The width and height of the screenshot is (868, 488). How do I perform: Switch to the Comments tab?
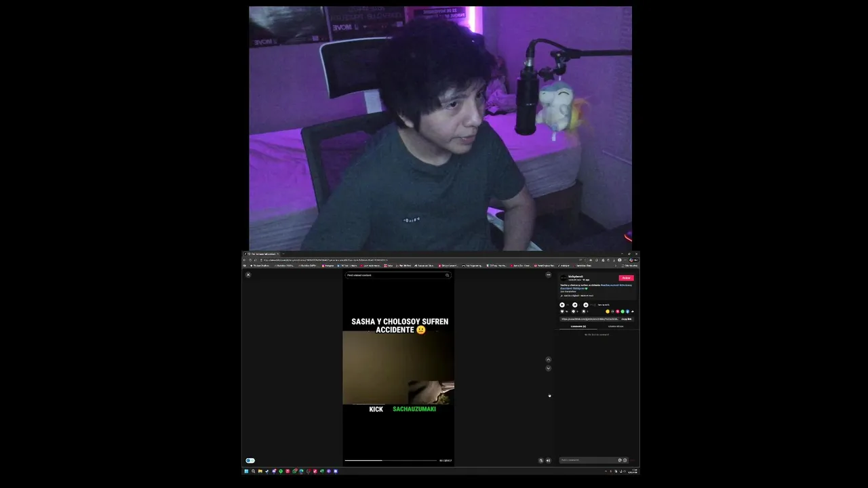click(578, 327)
